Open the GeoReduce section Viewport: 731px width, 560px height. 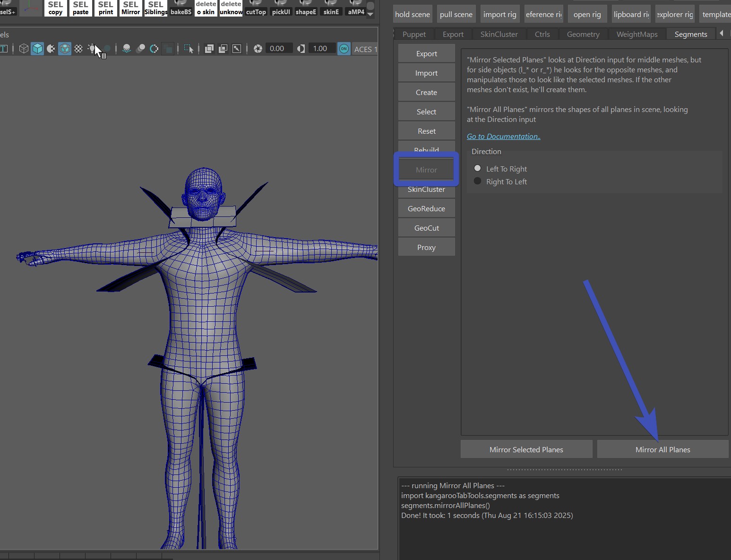[426, 208]
